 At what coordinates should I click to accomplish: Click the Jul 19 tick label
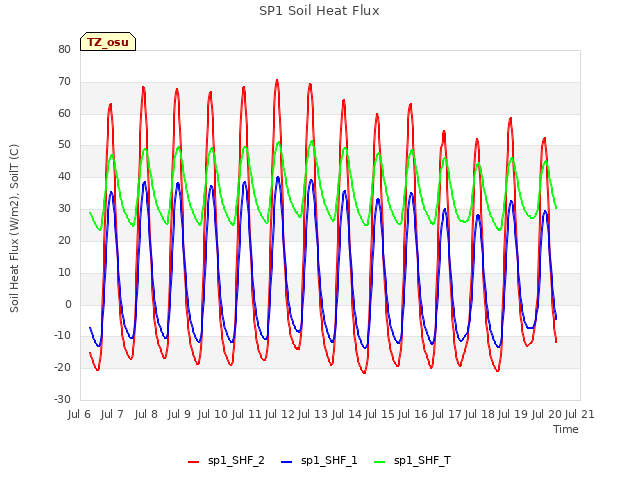513,414
